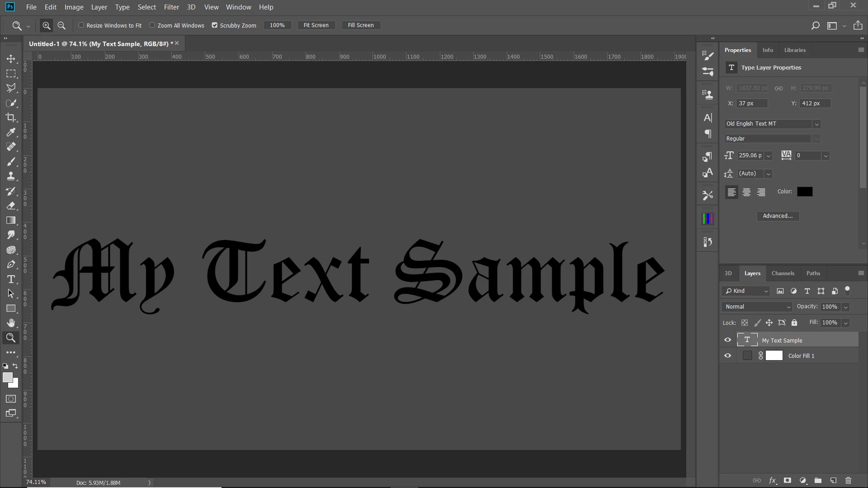Enable Resize Windows to Fit checkbox

(81, 25)
